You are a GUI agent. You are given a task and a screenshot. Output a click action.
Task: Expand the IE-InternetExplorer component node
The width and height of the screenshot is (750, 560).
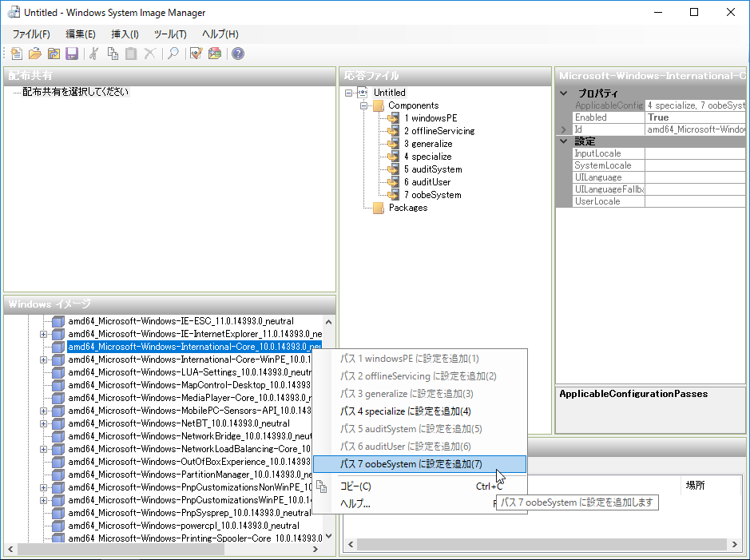(x=43, y=334)
